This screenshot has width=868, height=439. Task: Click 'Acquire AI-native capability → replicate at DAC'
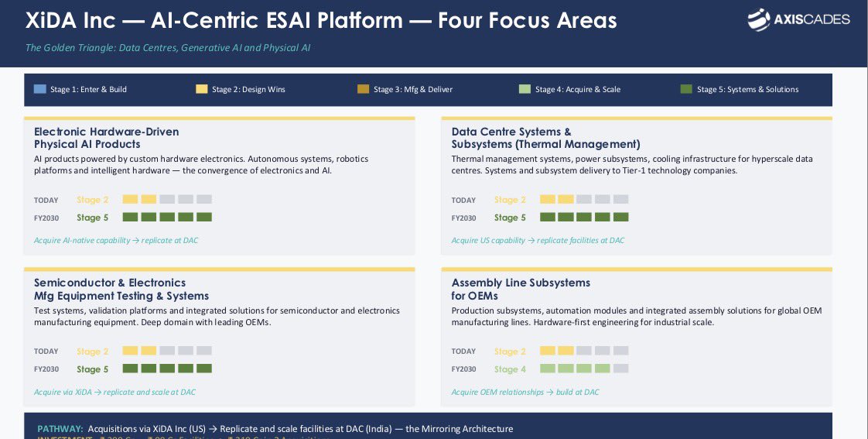(x=116, y=240)
